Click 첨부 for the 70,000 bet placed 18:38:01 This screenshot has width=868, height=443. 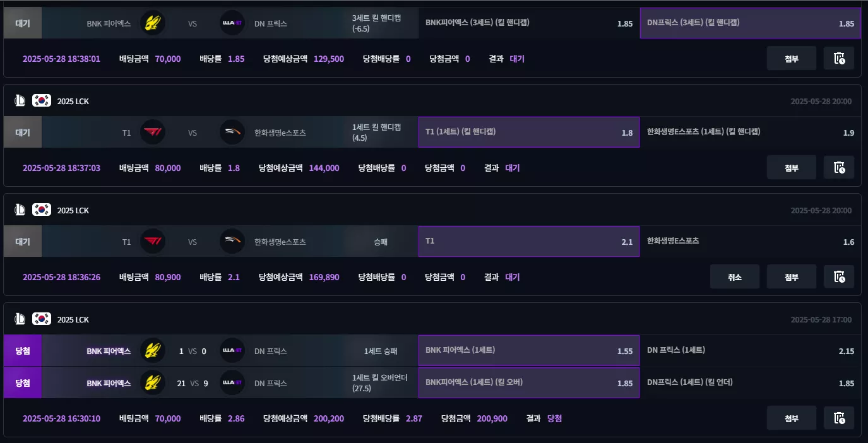click(792, 58)
